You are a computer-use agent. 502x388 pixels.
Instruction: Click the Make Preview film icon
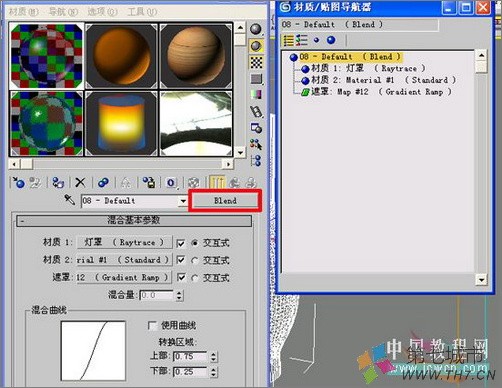click(256, 112)
